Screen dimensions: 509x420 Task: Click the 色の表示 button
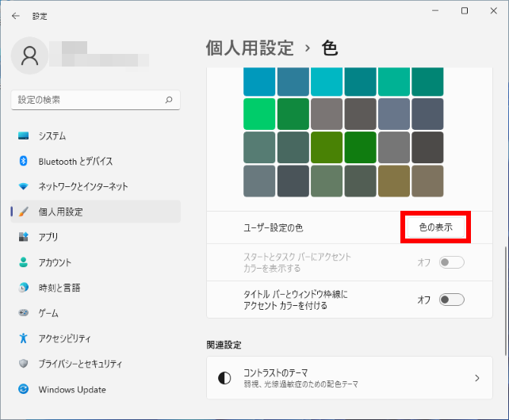click(435, 227)
